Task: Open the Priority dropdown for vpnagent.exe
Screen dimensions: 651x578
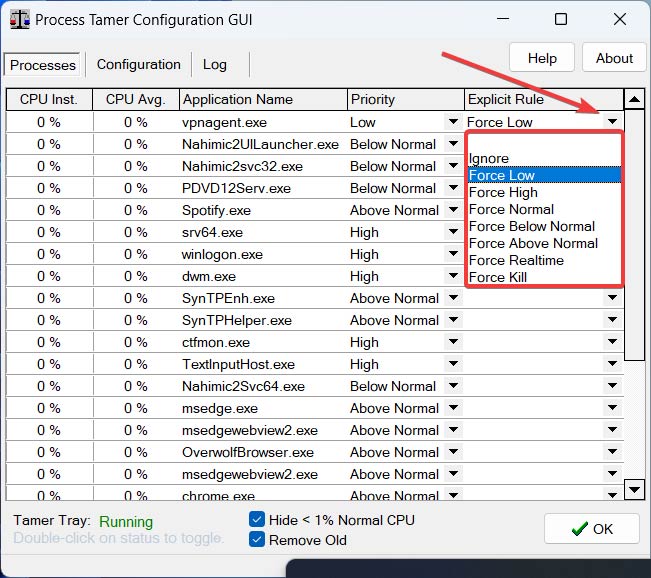Action: click(453, 122)
